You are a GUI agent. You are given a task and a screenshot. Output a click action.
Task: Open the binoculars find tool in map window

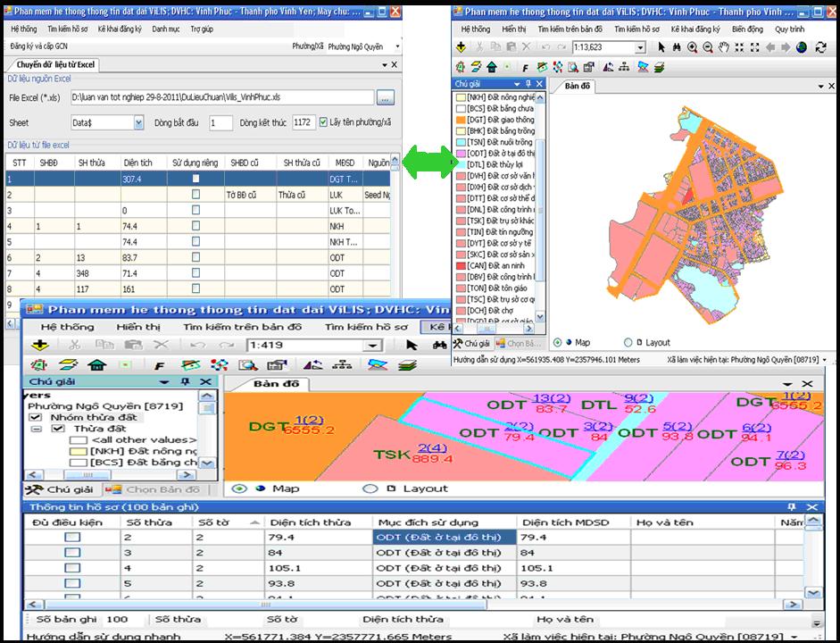click(677, 47)
